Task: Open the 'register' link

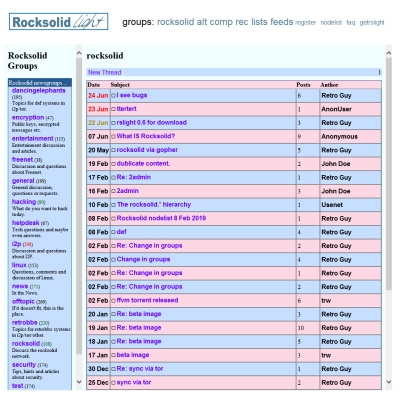Action: click(x=305, y=23)
